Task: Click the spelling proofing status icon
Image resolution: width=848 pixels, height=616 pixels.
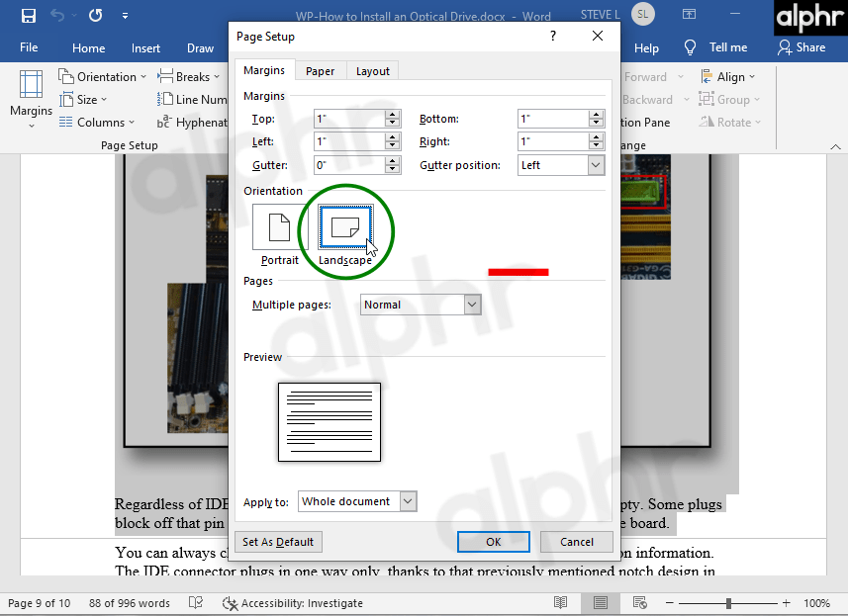Action: (x=196, y=602)
